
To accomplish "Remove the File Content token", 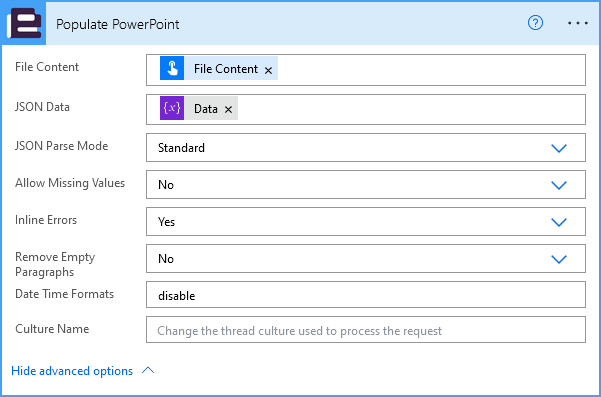I will 268,70.
